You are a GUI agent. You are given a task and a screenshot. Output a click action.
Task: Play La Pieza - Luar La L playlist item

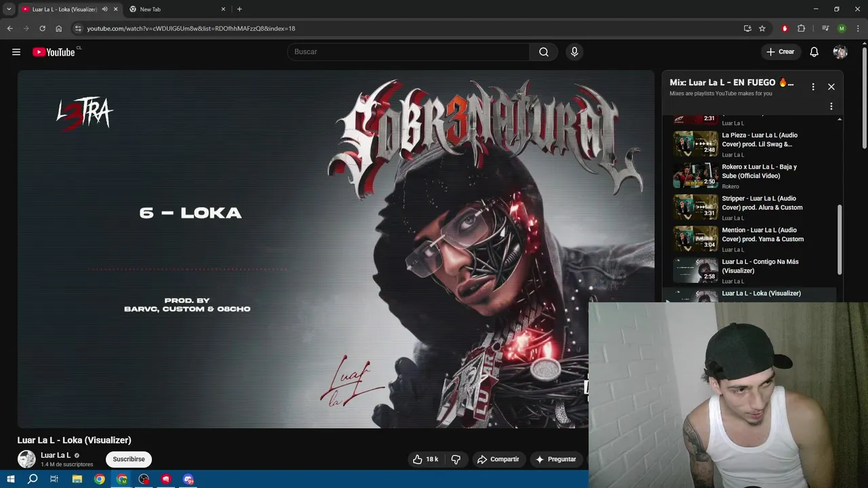(x=749, y=144)
